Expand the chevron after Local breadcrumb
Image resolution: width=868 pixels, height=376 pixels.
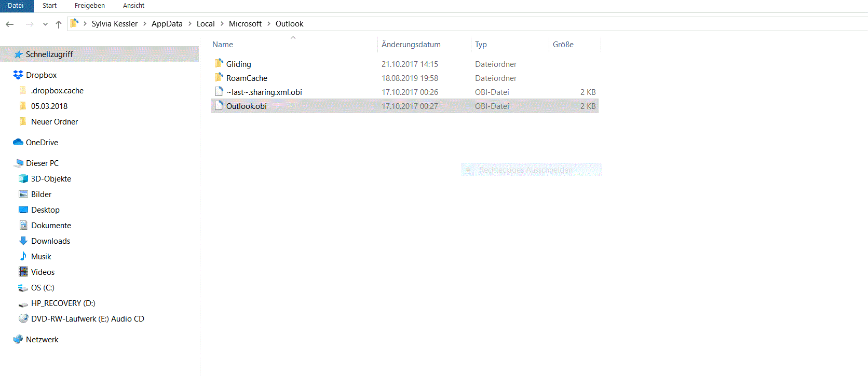[x=222, y=24]
